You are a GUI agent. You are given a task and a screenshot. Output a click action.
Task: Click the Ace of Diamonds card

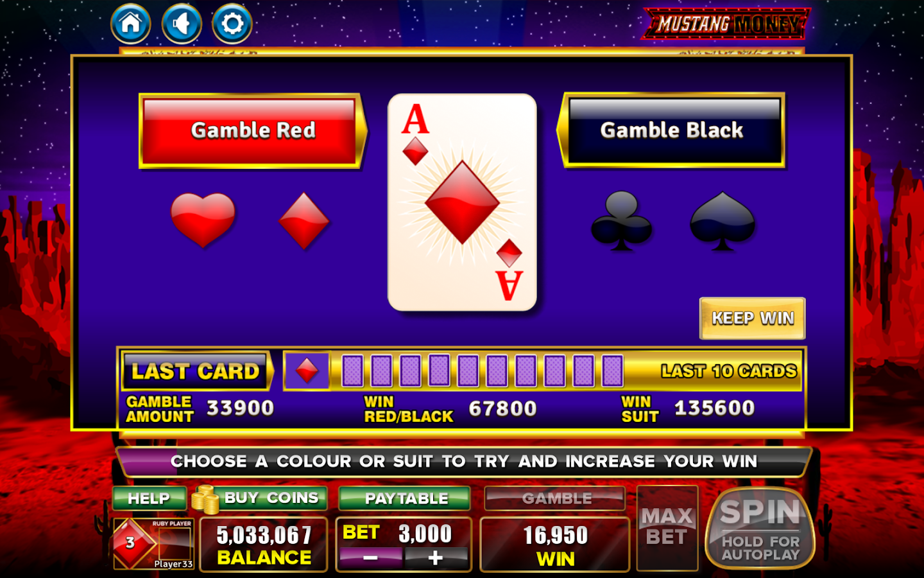tap(462, 202)
